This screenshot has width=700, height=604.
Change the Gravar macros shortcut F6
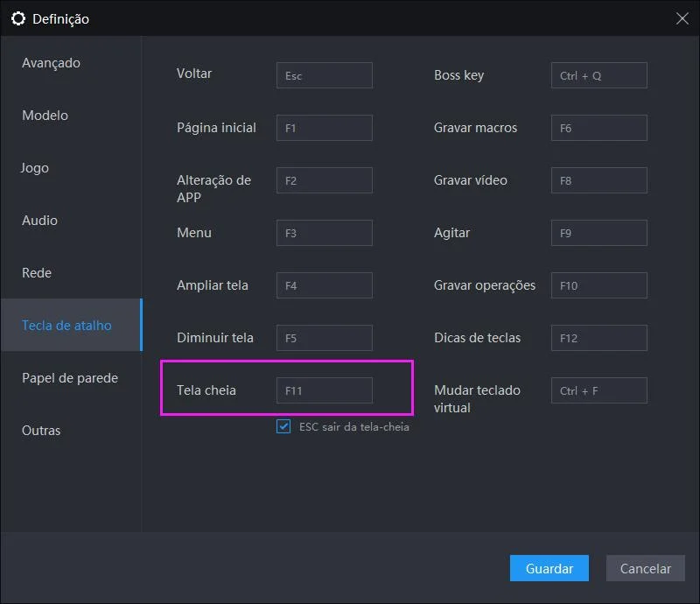[x=599, y=128]
